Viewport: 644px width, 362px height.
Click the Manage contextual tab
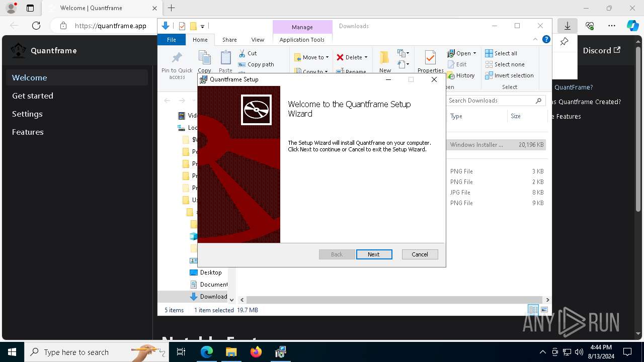point(302,27)
